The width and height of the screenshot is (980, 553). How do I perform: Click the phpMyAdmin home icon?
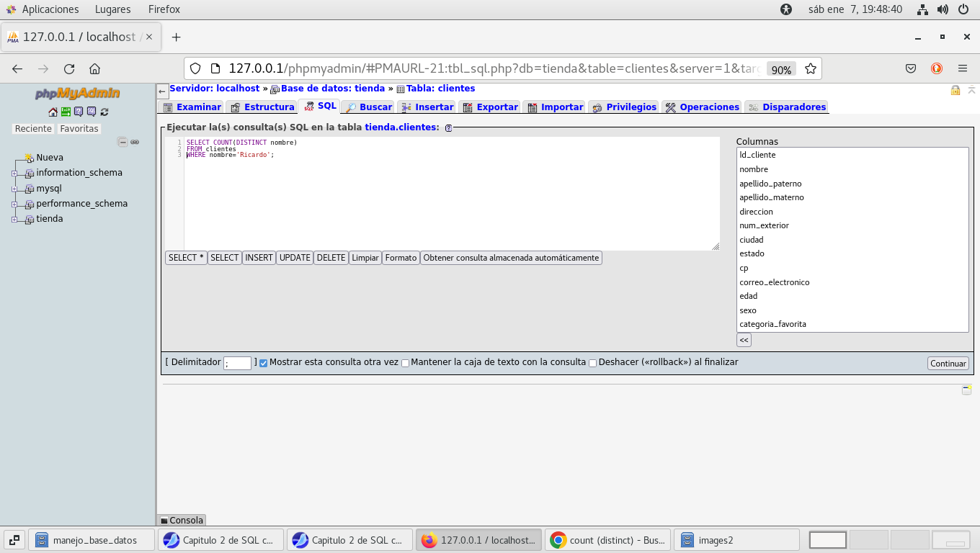pyautogui.click(x=53, y=112)
